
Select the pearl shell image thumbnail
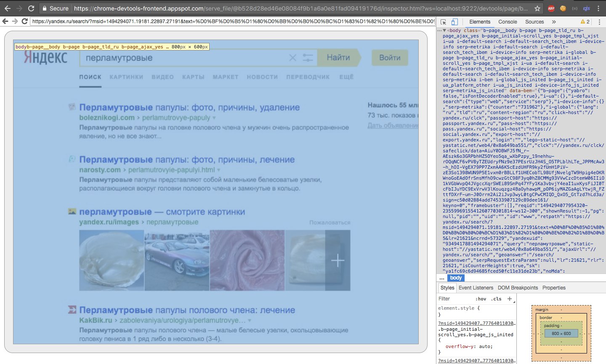(112, 260)
